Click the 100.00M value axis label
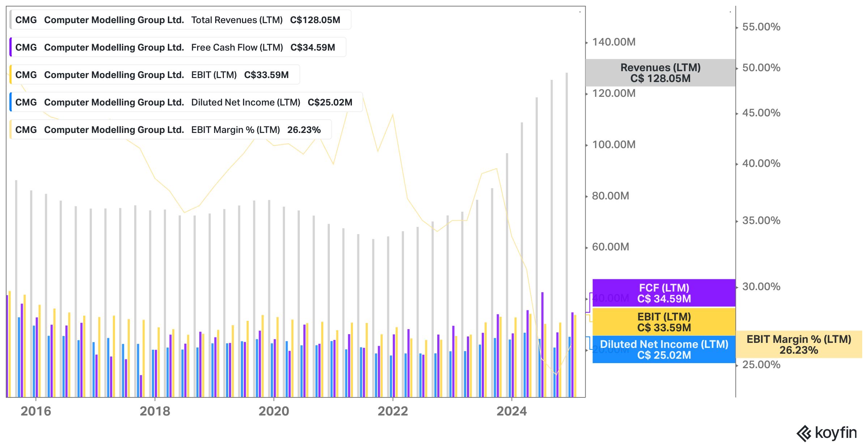The width and height of the screenshot is (868, 448). coord(614,145)
